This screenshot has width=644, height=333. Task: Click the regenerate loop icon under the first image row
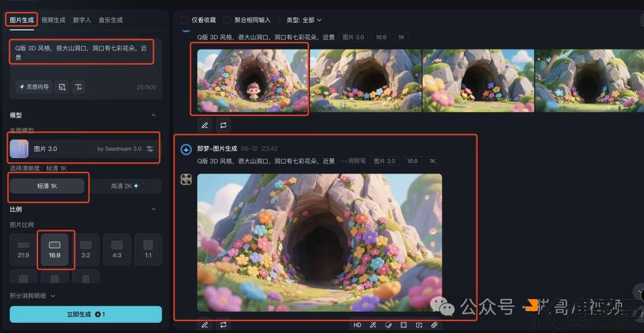click(223, 125)
